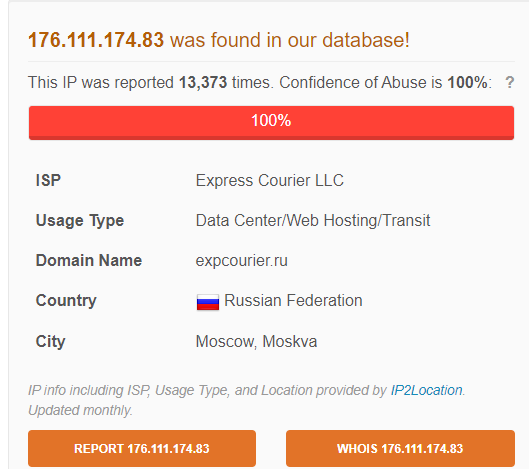The width and height of the screenshot is (529, 469).
Task: Open the IP2Location link
Action: [x=426, y=390]
